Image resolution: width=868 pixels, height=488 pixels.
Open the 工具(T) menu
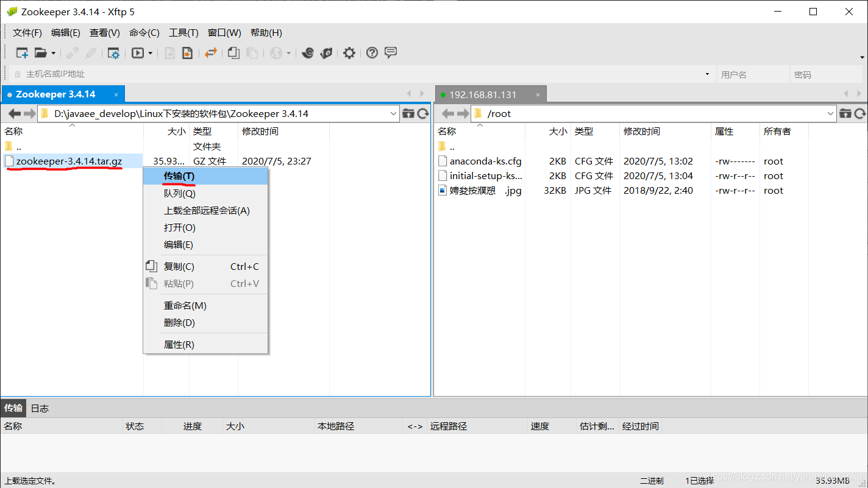pos(183,33)
